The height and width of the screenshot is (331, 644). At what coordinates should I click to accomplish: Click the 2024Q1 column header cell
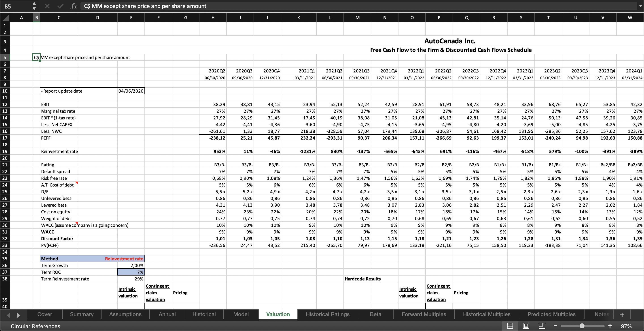point(630,71)
